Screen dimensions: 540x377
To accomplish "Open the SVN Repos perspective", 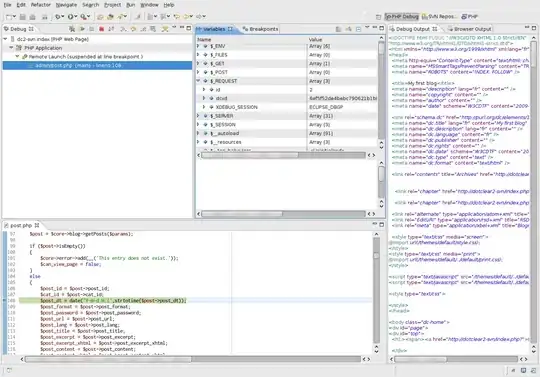I will [439, 17].
